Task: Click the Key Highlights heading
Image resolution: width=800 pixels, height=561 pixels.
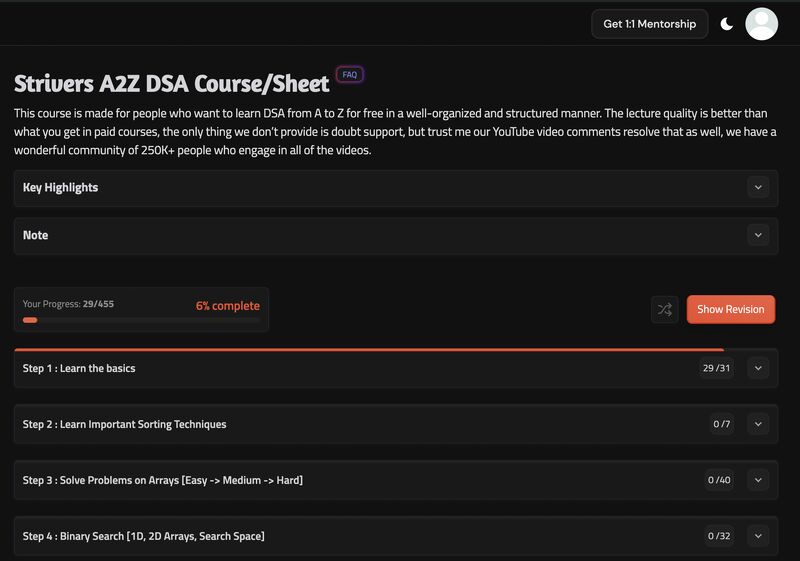Action: [x=60, y=187]
